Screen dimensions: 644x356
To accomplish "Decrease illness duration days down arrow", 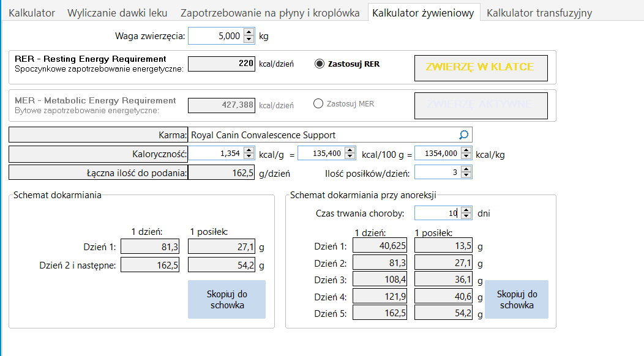I will (466, 216).
